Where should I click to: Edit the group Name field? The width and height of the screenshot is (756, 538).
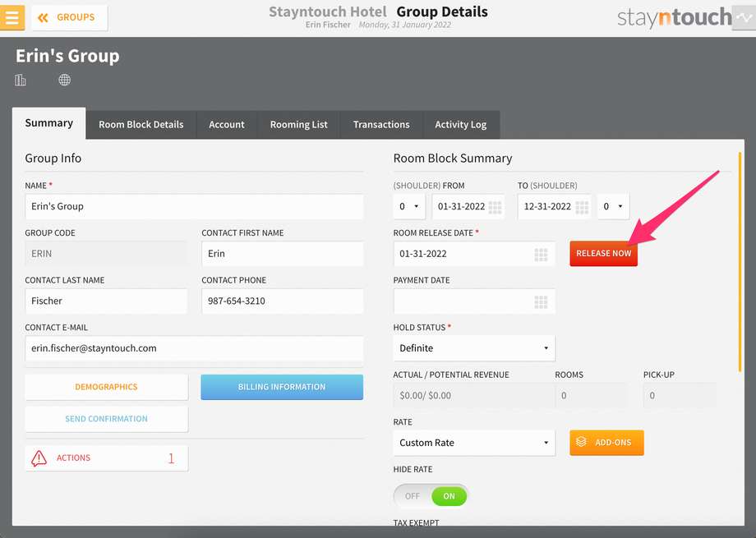(194, 206)
